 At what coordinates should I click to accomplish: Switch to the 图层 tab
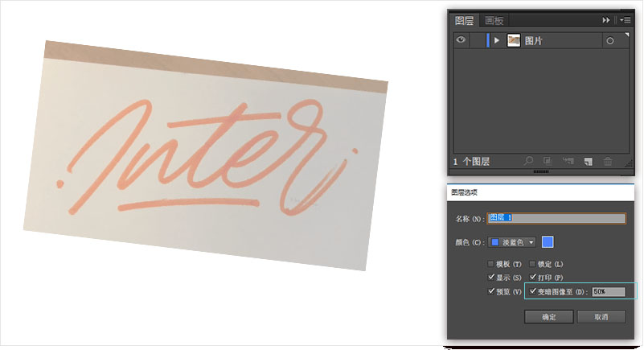(465, 21)
